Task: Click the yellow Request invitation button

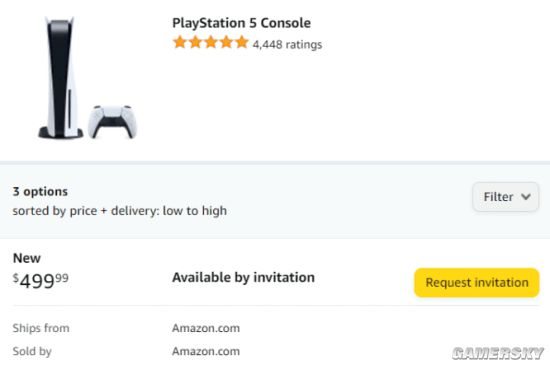Action: tap(477, 283)
